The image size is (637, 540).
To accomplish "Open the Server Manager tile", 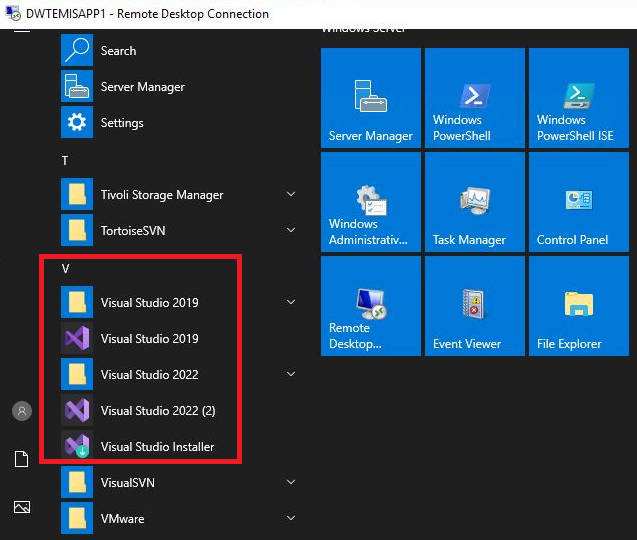I will 370,98.
